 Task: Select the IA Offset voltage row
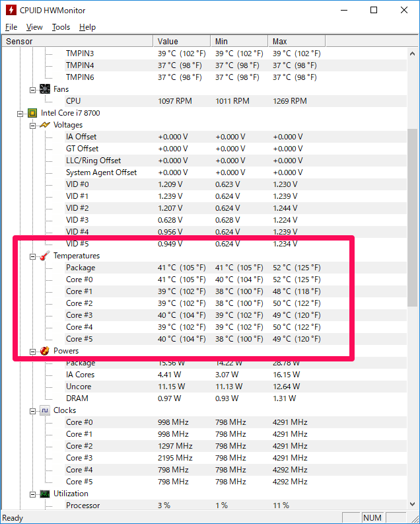point(236,137)
